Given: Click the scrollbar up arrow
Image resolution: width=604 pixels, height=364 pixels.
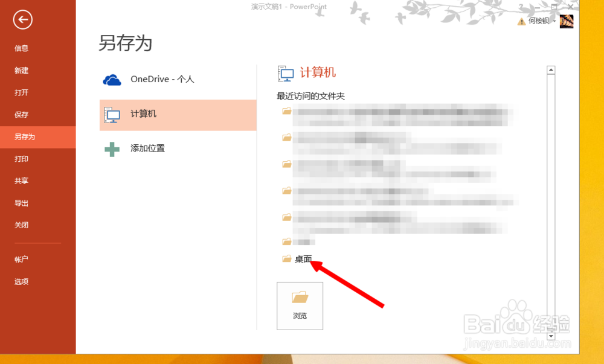Looking at the screenshot, I should (550, 68).
